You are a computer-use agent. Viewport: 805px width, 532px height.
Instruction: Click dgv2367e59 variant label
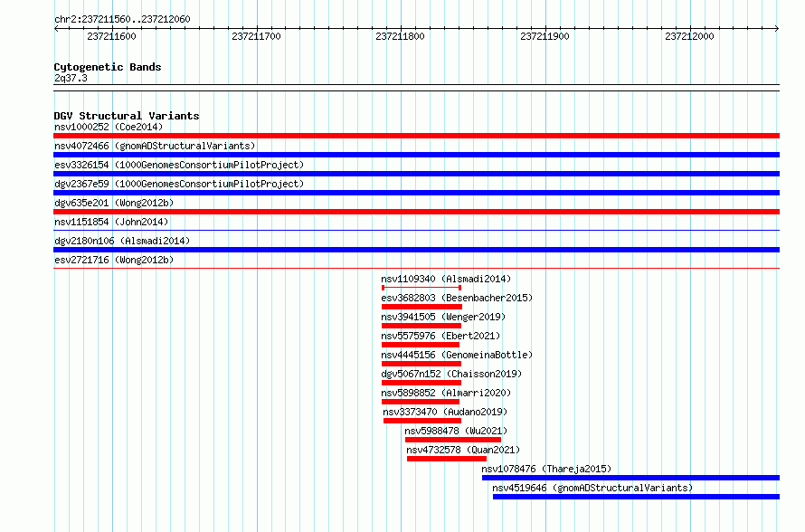tap(179, 184)
